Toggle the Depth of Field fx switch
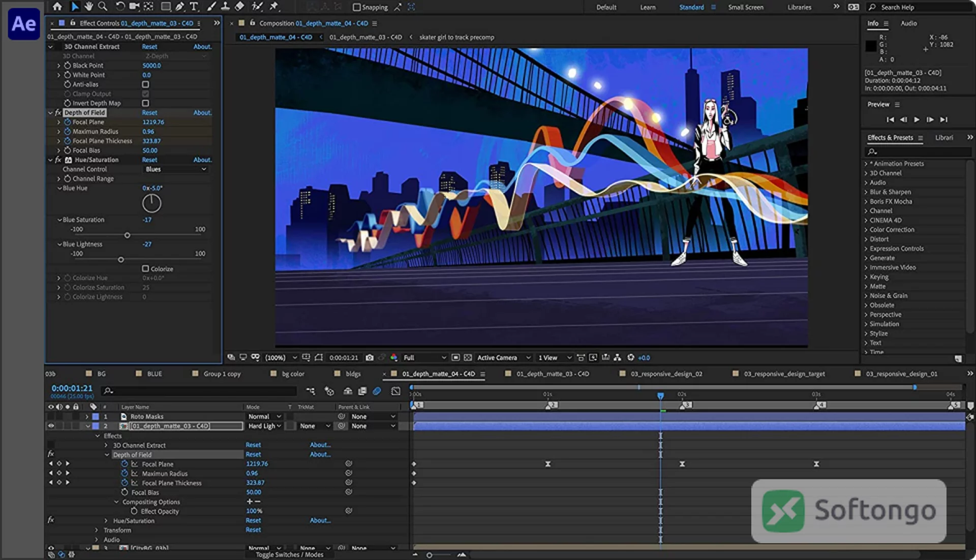Viewport: 976px width, 560px height. coord(58,113)
